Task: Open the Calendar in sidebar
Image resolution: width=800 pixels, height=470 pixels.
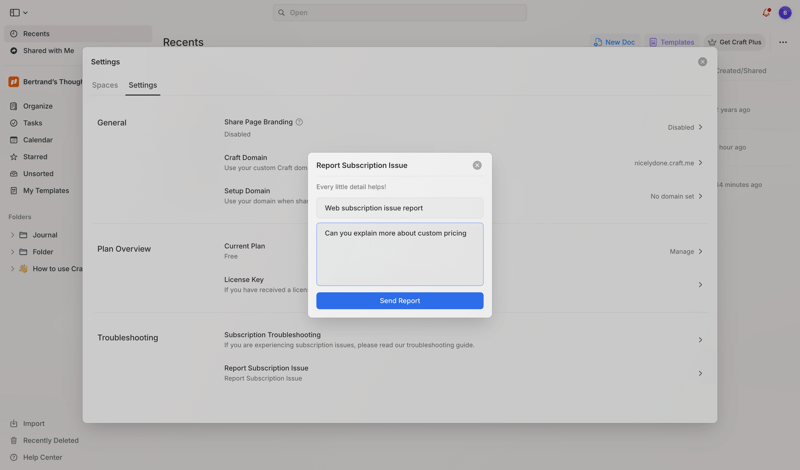Action: 38,140
